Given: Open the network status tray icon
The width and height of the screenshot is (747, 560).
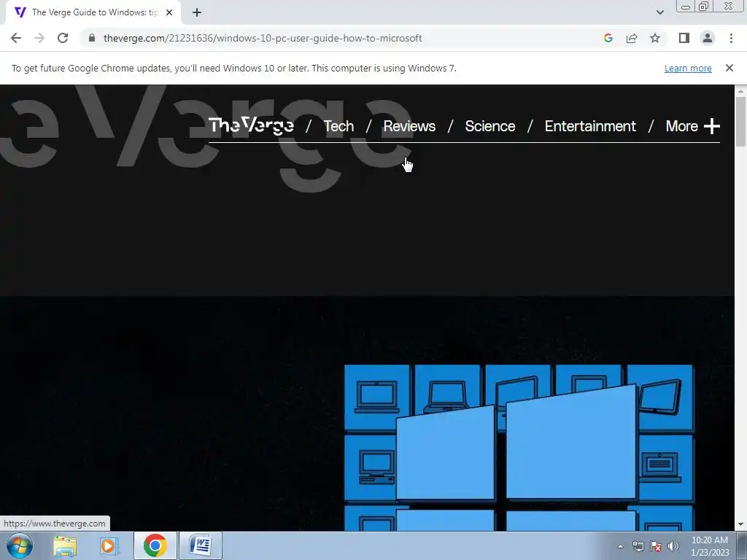Looking at the screenshot, I should coord(638,546).
